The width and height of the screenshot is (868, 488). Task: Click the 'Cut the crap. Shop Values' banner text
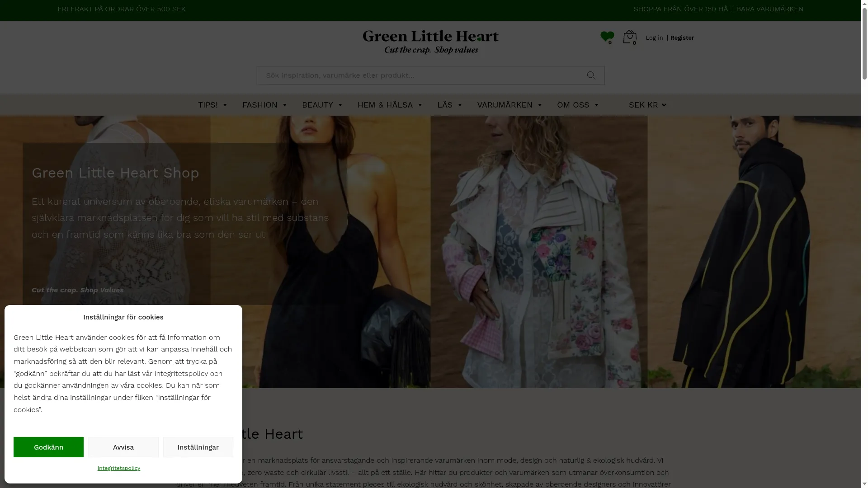tap(77, 290)
